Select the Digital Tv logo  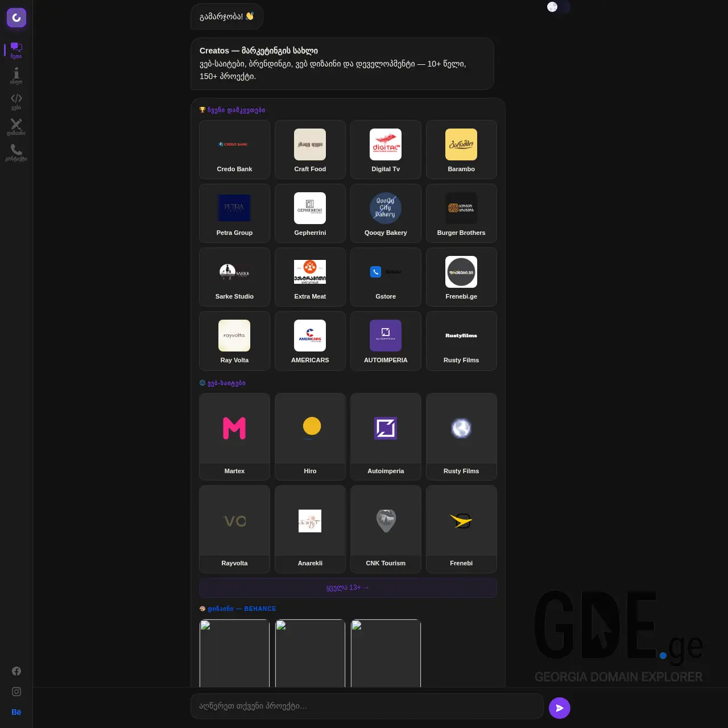[x=386, y=144]
